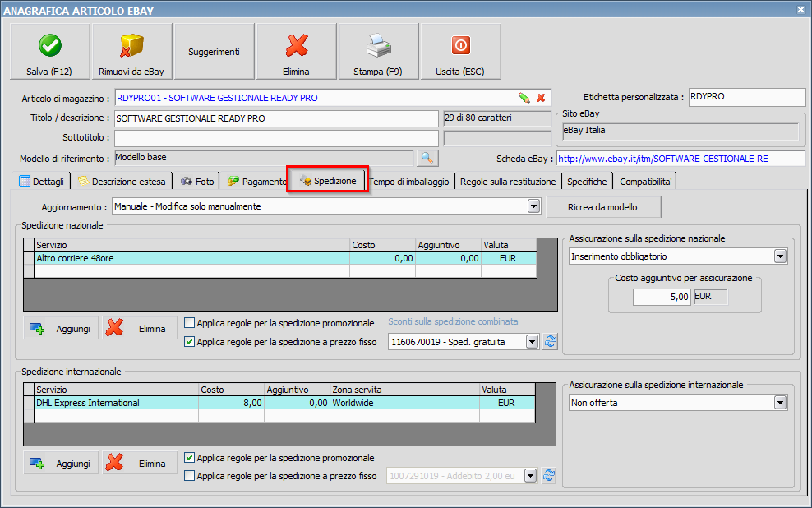812x508 pixels.
Task: Click the Titolo / descrizione input field
Action: point(276,118)
